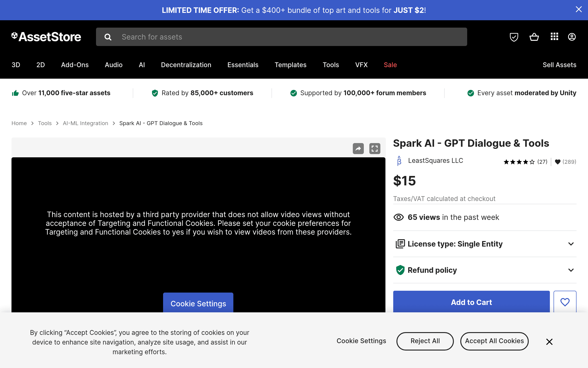Click "Supported by 100,000+ forum members" text
The image size is (588, 368).
click(363, 93)
